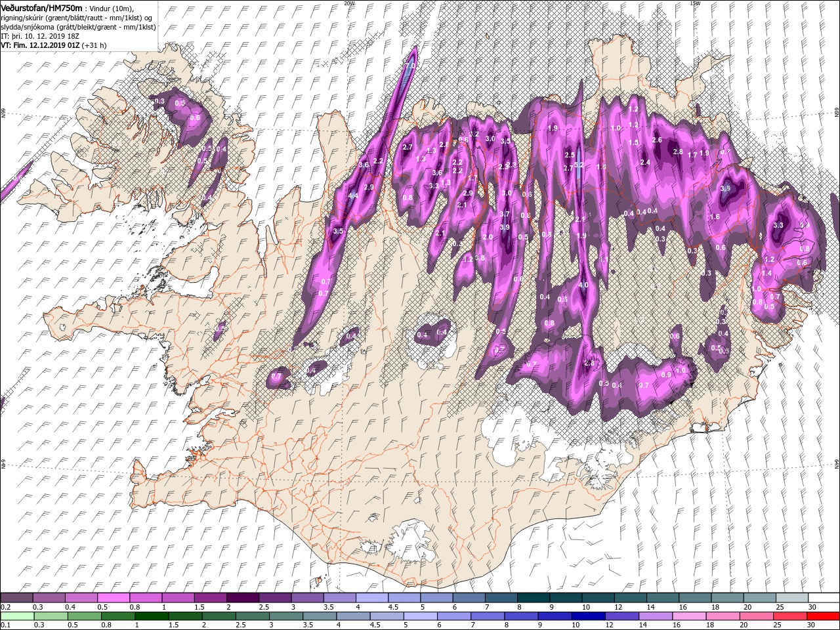The image size is (840, 630).
Task: Click the darkest purple 2 snow legend swatch
Action: click(x=243, y=597)
